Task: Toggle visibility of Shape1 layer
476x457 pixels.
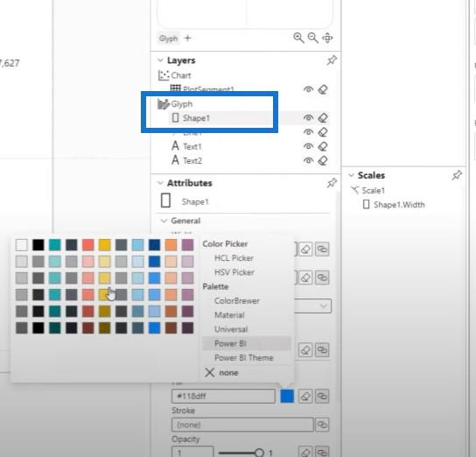Action: click(x=308, y=118)
